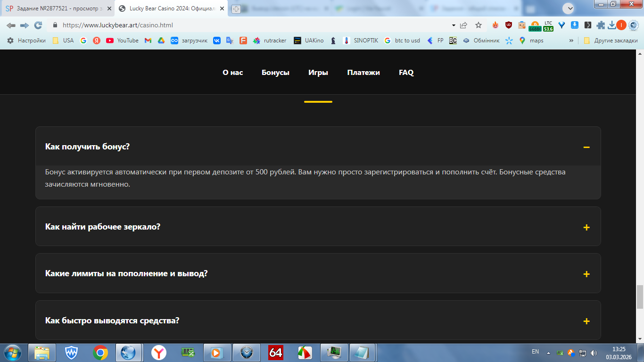
Task: Click the page vertical scrollbar thumb
Action: tap(640, 297)
